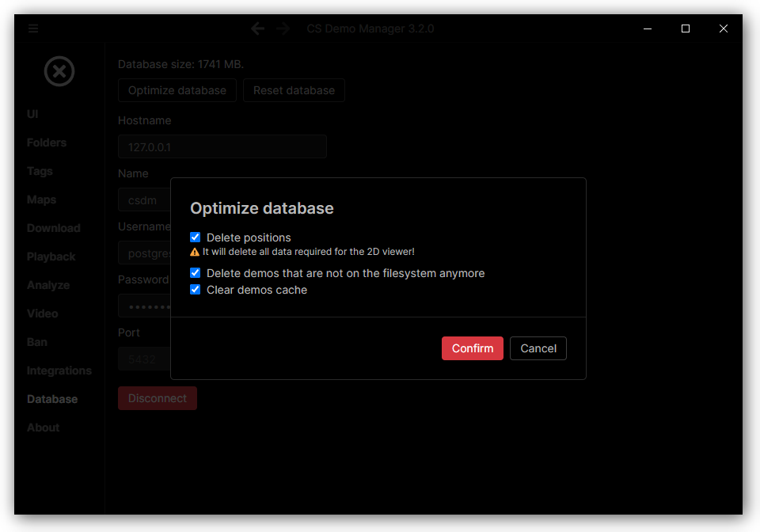Uncheck the Delete positions checkbox
Viewport: 760px width, 532px height.
coord(195,237)
